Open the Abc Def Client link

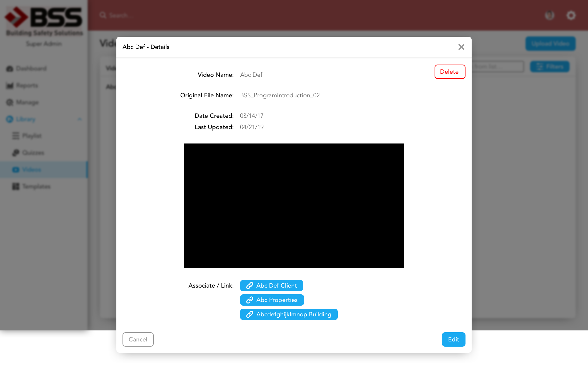[x=271, y=285]
